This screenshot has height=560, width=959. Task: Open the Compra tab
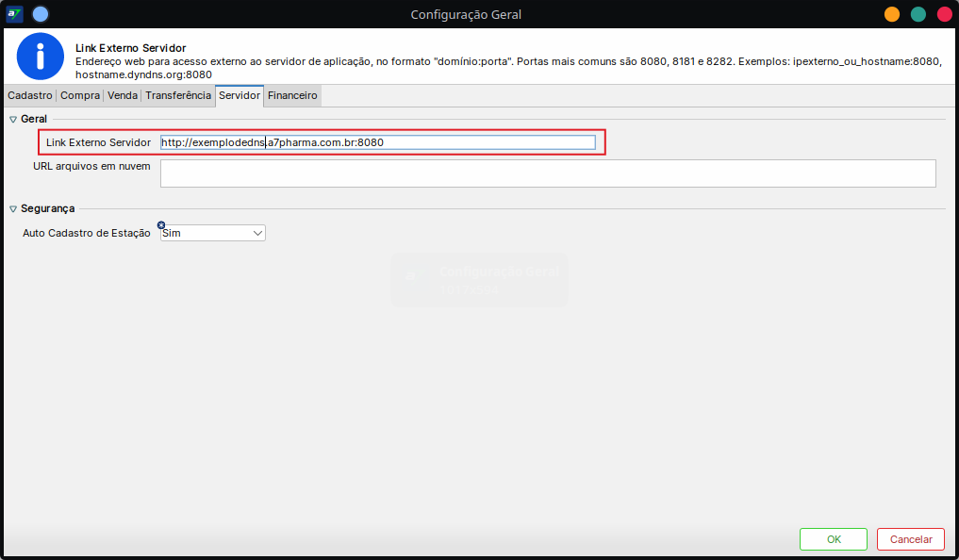(x=79, y=95)
